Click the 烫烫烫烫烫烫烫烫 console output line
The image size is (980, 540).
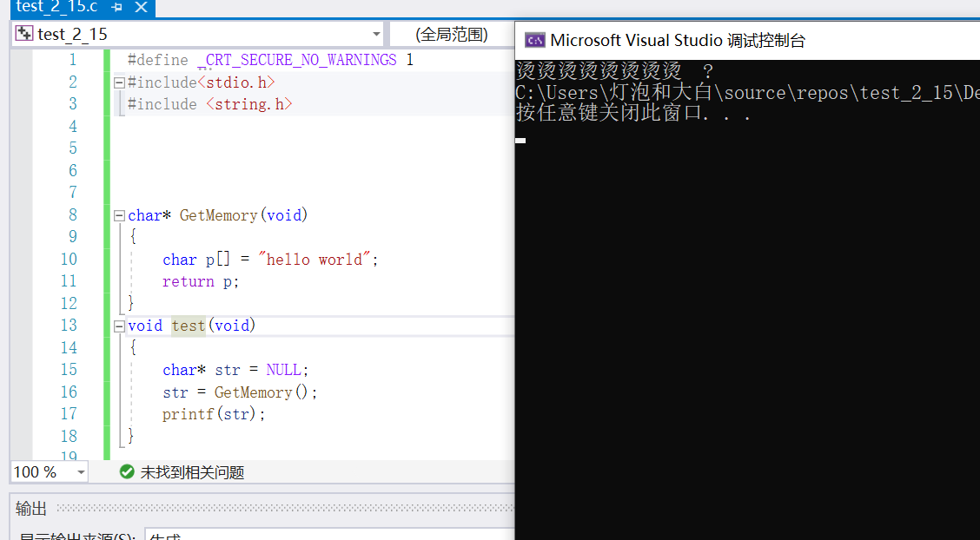pyautogui.click(x=614, y=70)
